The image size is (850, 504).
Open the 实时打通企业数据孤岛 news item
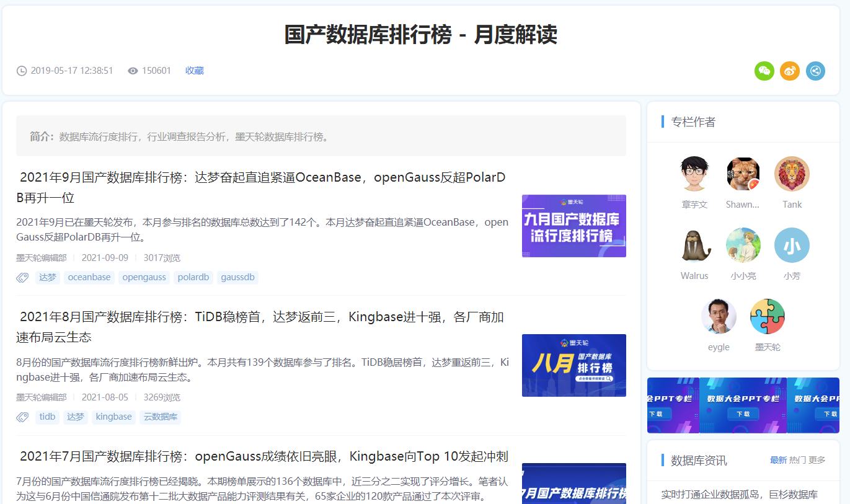[740, 494]
